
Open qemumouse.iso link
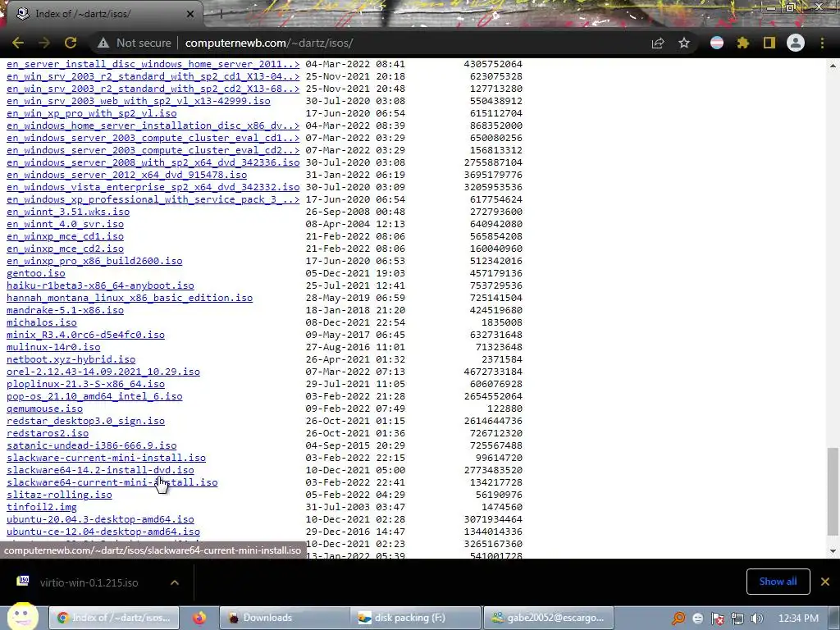coord(44,409)
